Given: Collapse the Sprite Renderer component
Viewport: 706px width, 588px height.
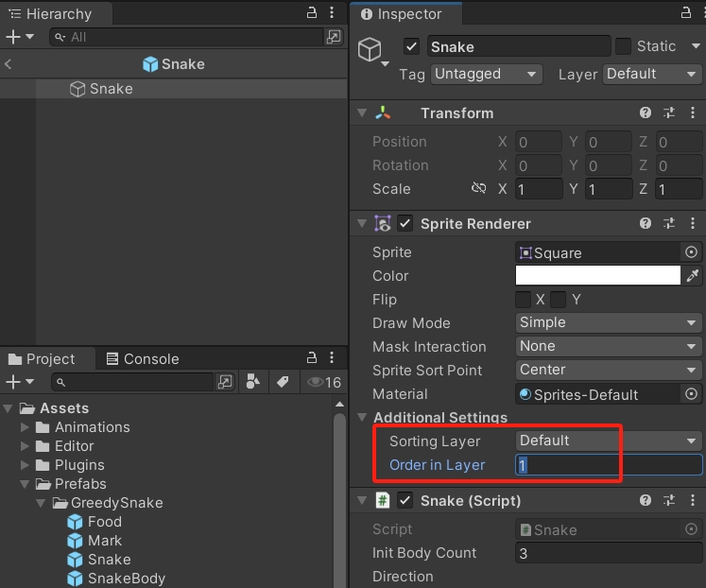Looking at the screenshot, I should [362, 223].
